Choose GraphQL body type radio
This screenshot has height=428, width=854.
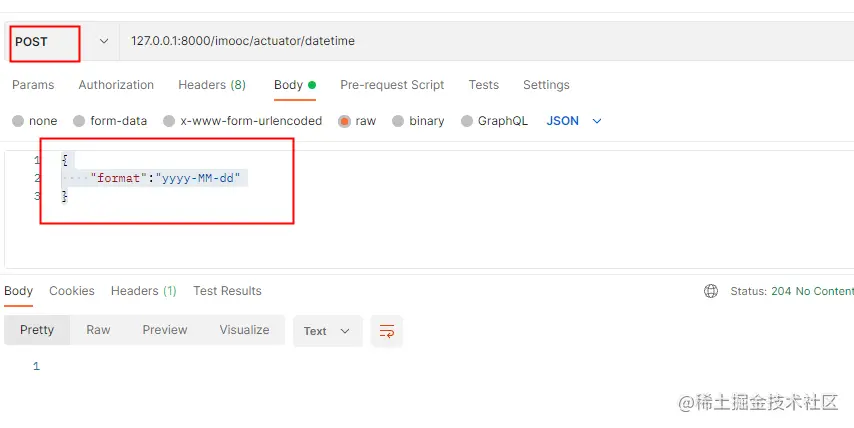(467, 121)
